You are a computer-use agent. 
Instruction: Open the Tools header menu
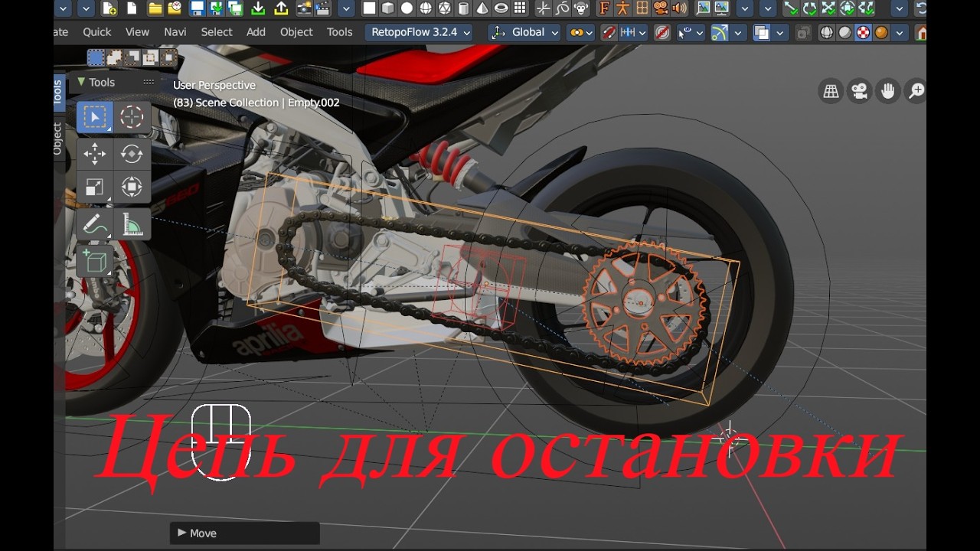[340, 32]
